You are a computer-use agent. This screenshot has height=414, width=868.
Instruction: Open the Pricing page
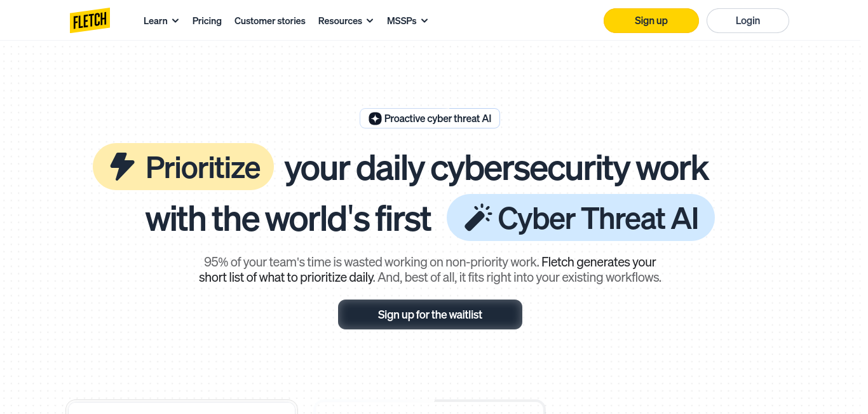[x=207, y=21]
